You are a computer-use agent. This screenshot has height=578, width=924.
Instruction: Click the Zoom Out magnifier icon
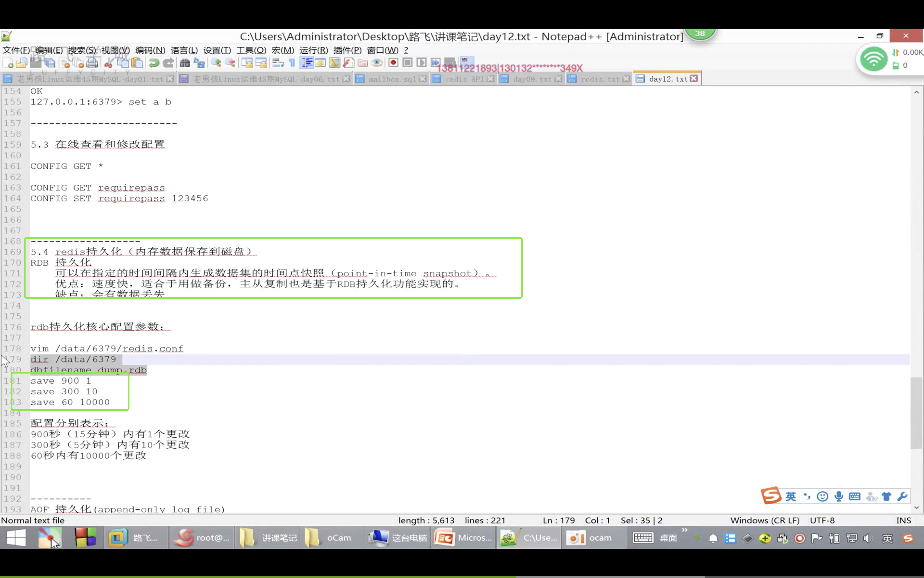point(230,63)
